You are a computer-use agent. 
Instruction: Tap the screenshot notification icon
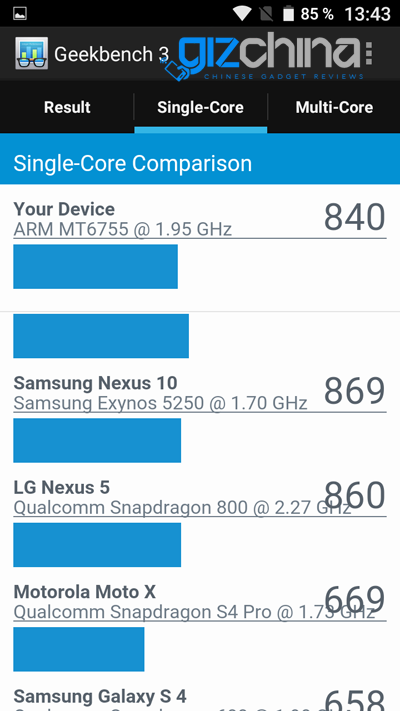point(20,14)
